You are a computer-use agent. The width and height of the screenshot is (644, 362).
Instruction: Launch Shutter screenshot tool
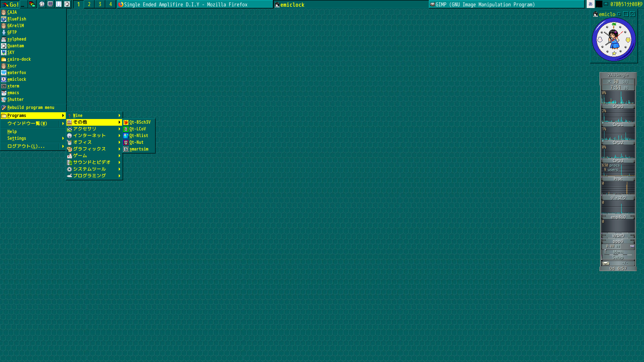click(x=15, y=100)
